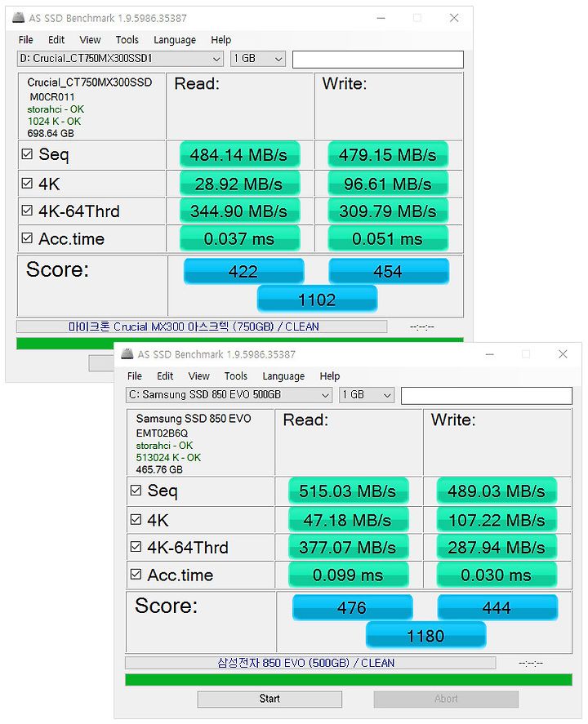588x724 pixels.
Task: Minimize the Crucial AS SSD Benchmark window
Action: 381,18
